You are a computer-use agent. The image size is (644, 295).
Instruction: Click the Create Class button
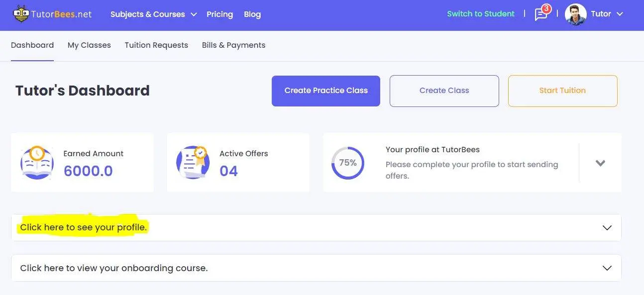coord(444,91)
